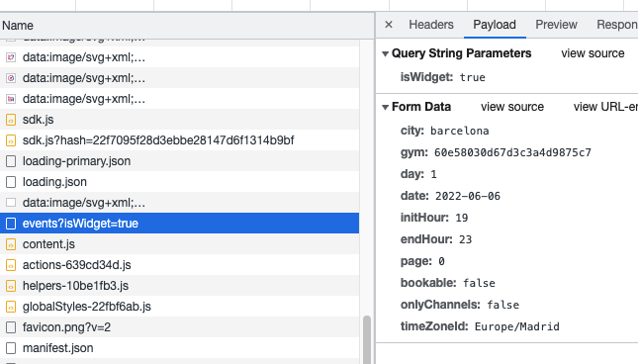Click document icon beside loading.json
Screen dimensions: 638x364
(11, 182)
